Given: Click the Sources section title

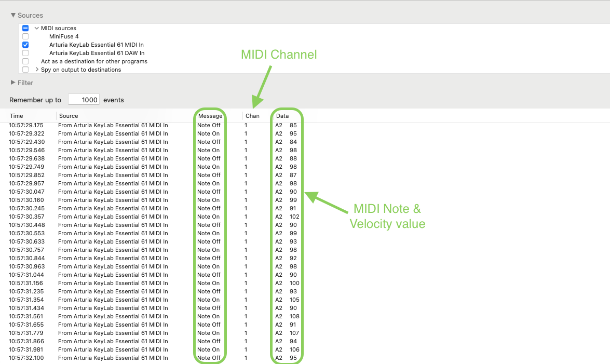Looking at the screenshot, I should (x=30, y=15).
